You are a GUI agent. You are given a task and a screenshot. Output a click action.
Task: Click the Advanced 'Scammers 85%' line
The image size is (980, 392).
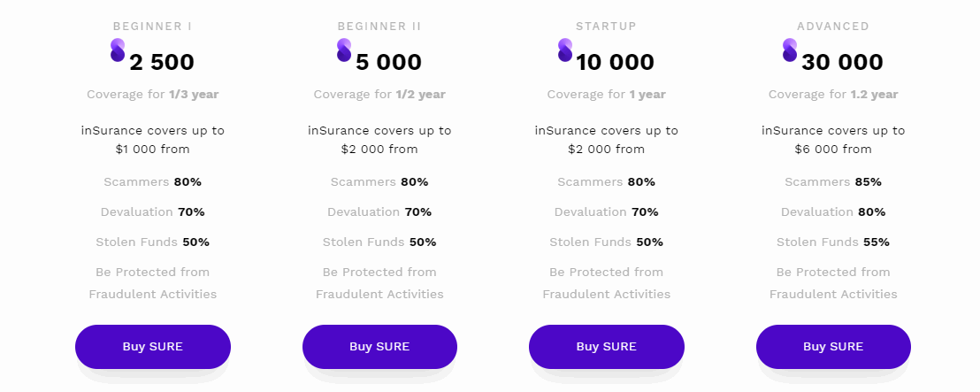point(833,182)
